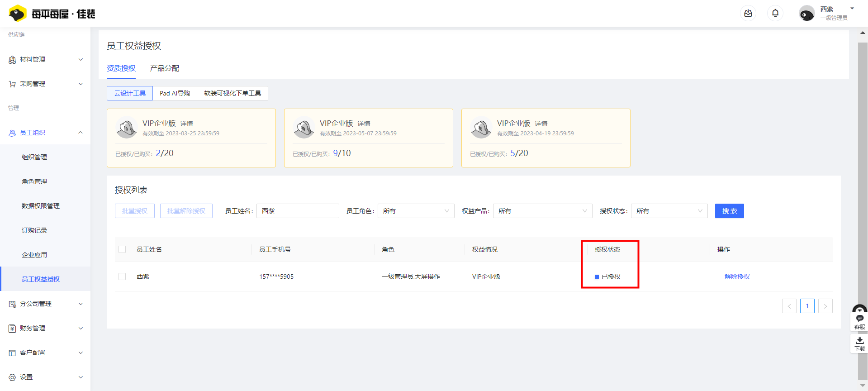Screen dimensions: 868x391
Task: Open the 员工角色 dropdown
Action: tap(416, 211)
